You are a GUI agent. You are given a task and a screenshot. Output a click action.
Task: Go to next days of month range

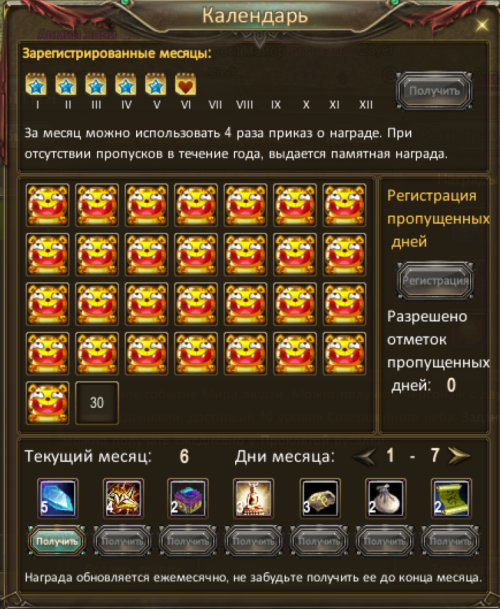point(460,456)
